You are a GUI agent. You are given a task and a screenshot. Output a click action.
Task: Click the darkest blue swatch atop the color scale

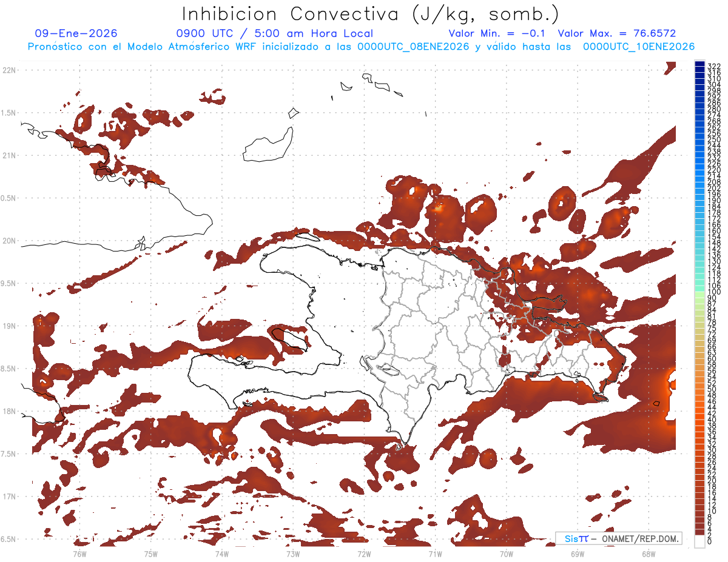(700, 64)
